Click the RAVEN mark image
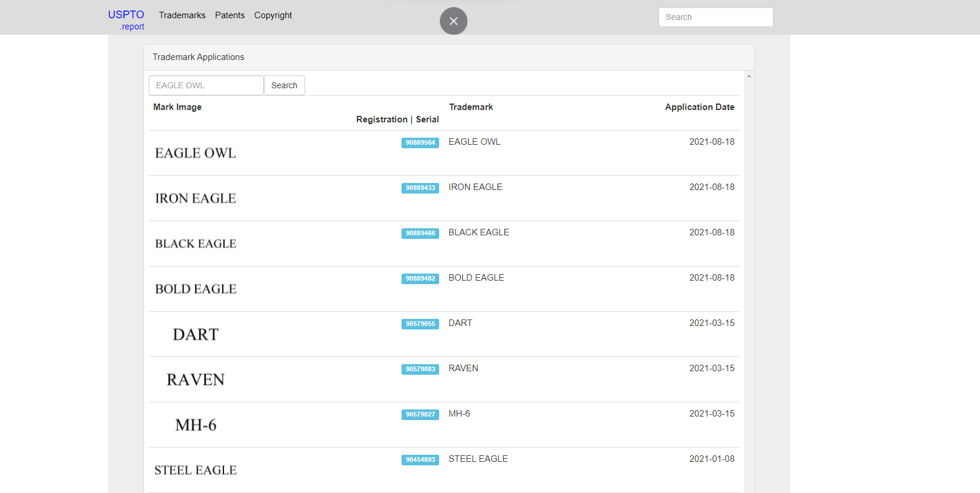The height and width of the screenshot is (493, 980). pyautogui.click(x=196, y=379)
